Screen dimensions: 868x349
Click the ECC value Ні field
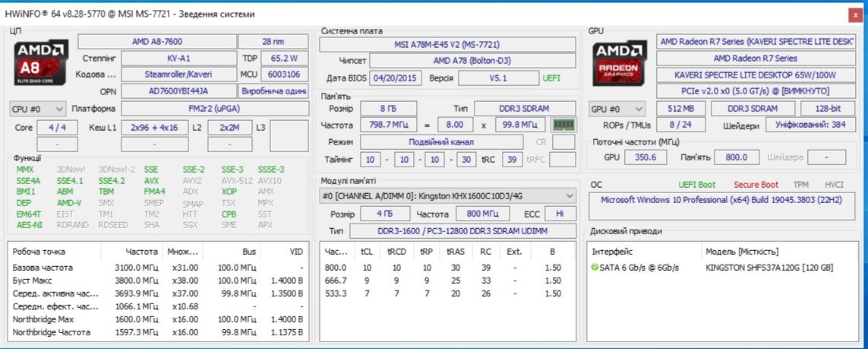[560, 214]
